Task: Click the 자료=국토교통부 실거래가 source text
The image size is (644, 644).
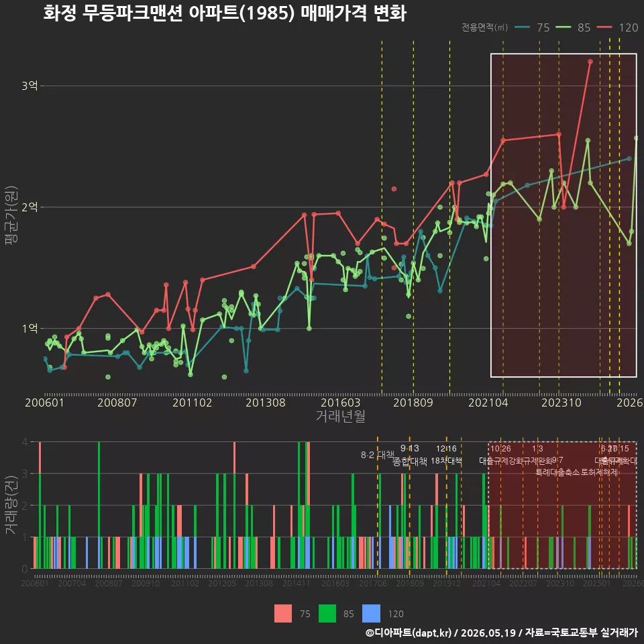Action: point(581,633)
